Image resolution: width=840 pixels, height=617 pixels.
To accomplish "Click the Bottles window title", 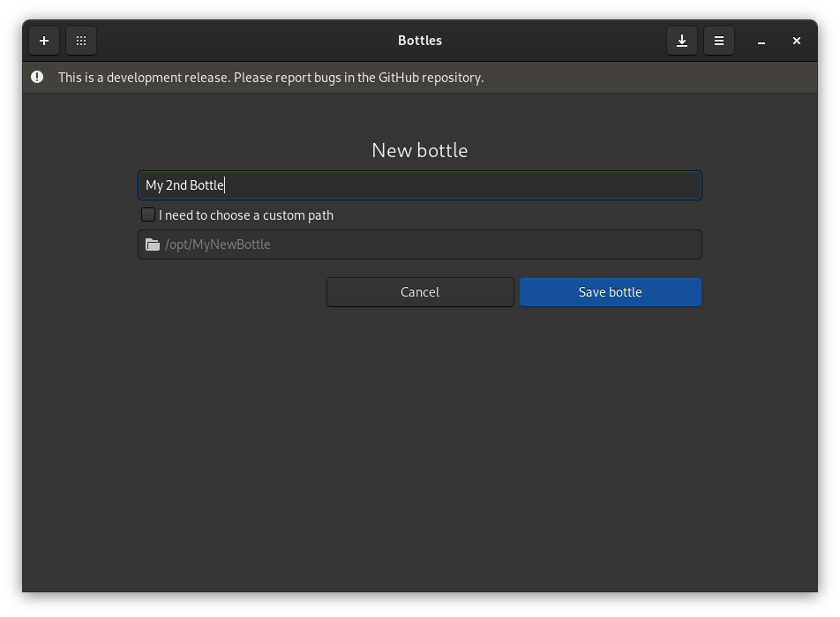I will pos(420,41).
